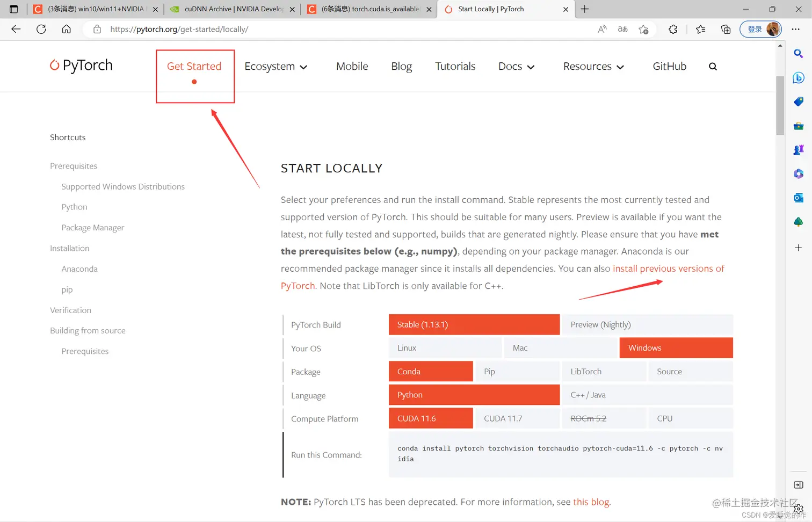812x522 pixels.
Task: Select Pip package option
Action: 517,371
